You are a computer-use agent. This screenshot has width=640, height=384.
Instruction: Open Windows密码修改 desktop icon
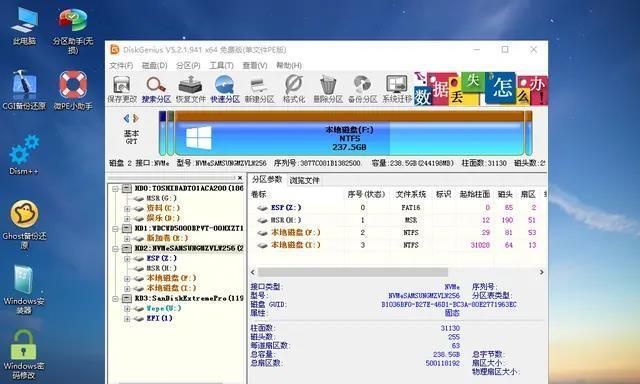click(x=24, y=354)
